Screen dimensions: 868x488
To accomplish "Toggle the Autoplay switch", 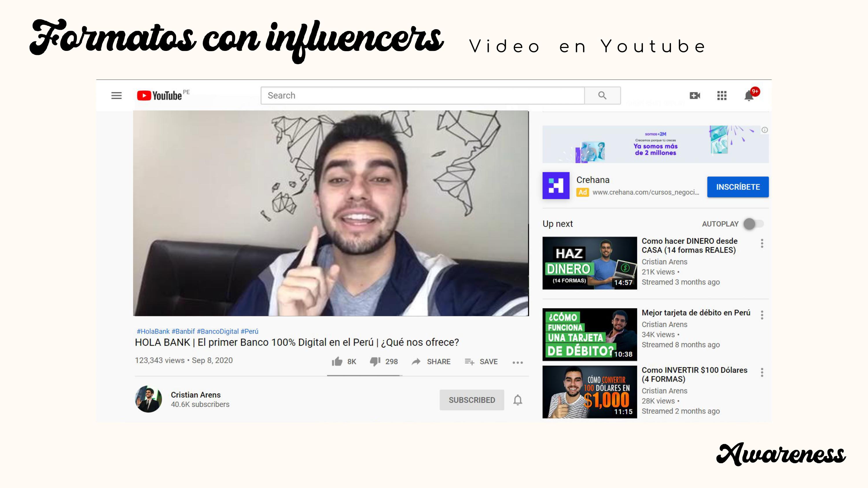I will [753, 224].
